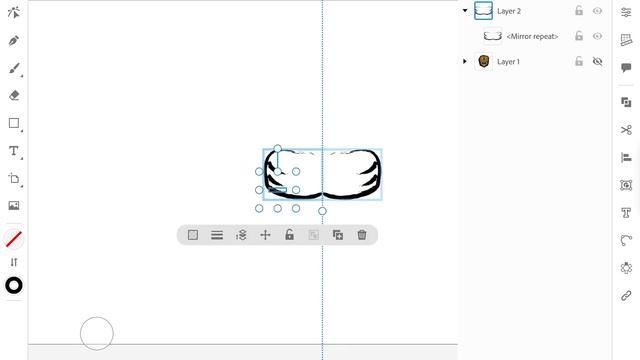Open the Scissors cut panel
Image resolution: width=640 pixels, height=360 pixels.
[626, 130]
